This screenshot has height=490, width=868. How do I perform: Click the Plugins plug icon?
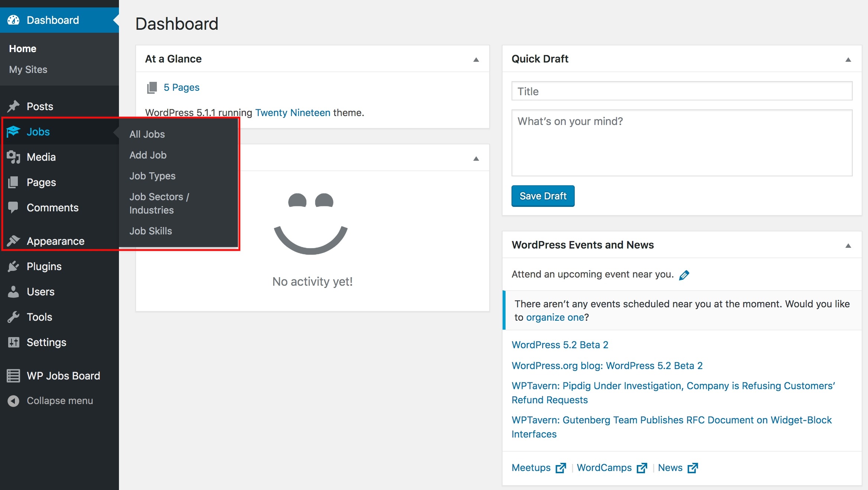13,266
